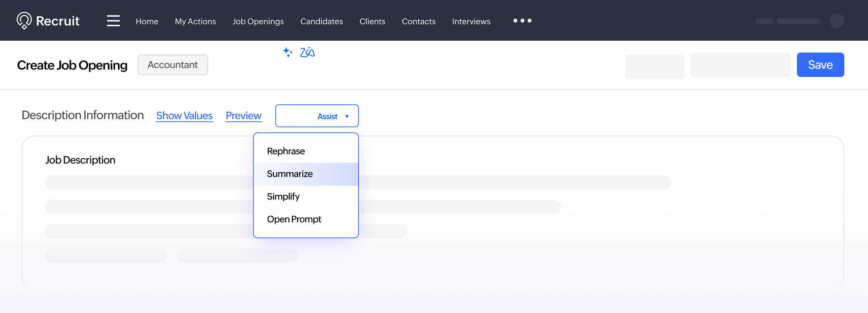868x313 pixels.
Task: Select Open Prompt menu entry
Action: coord(294,219)
